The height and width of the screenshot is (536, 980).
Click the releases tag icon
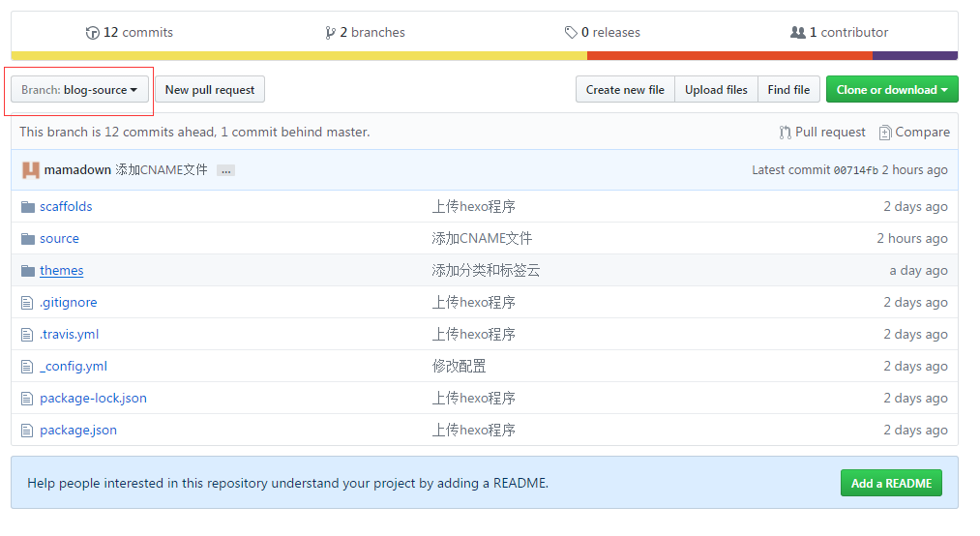(x=571, y=33)
